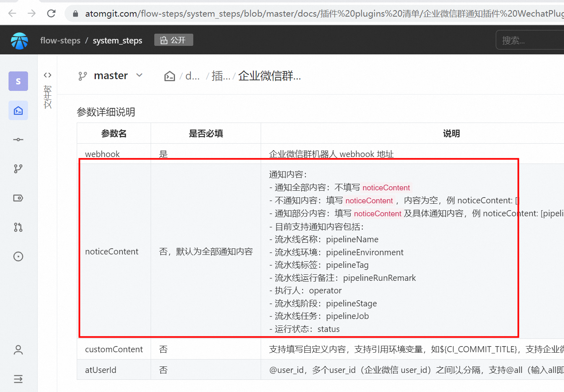Click 否，默认为全部通知内容 cell
The image size is (564, 392).
(206, 252)
